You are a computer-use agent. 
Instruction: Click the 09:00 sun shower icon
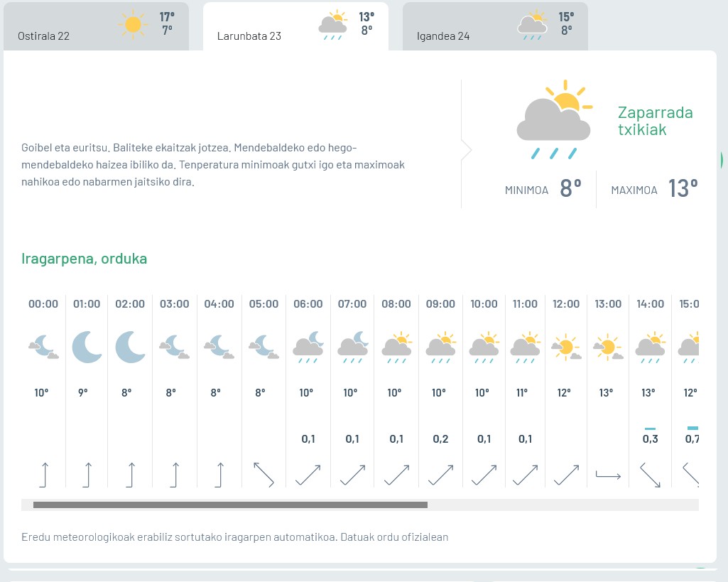pyautogui.click(x=440, y=347)
